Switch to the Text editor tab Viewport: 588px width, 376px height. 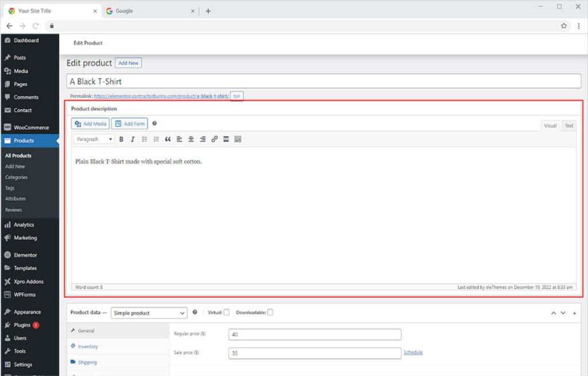click(568, 126)
